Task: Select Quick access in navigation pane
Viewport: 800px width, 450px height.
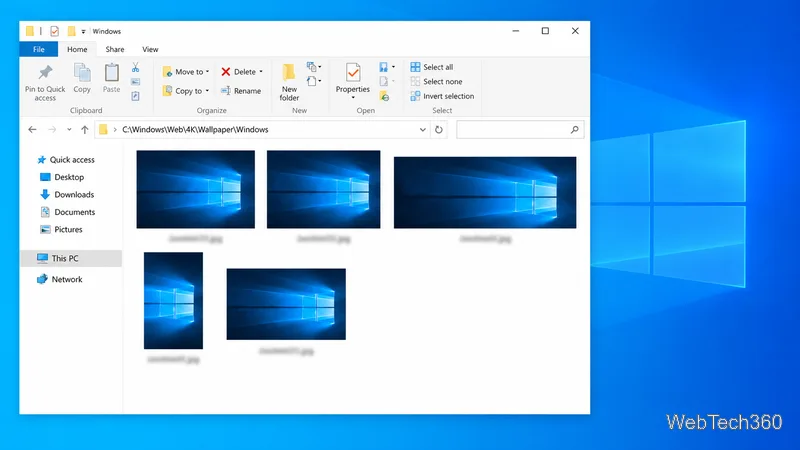Action: (x=66, y=160)
